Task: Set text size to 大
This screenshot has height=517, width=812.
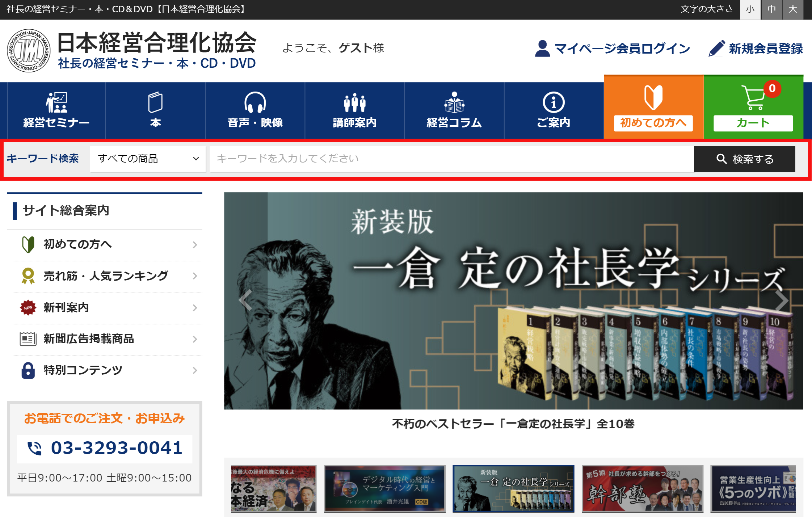Action: pos(792,9)
